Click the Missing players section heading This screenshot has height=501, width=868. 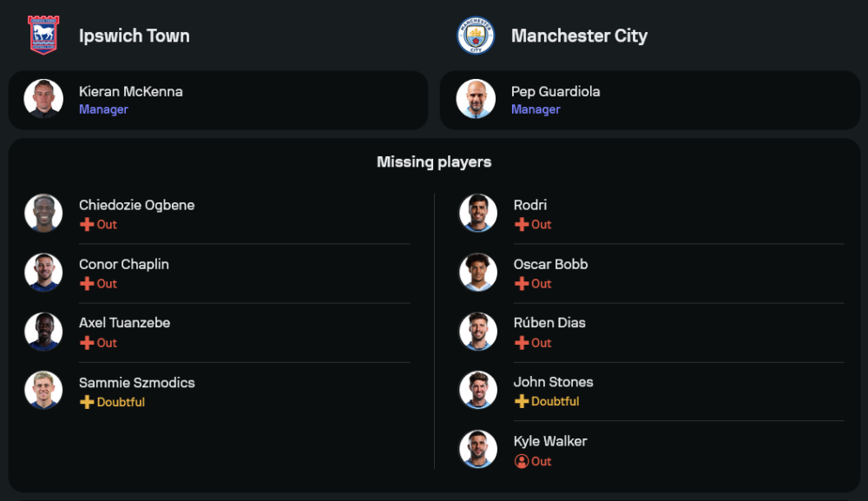point(434,162)
